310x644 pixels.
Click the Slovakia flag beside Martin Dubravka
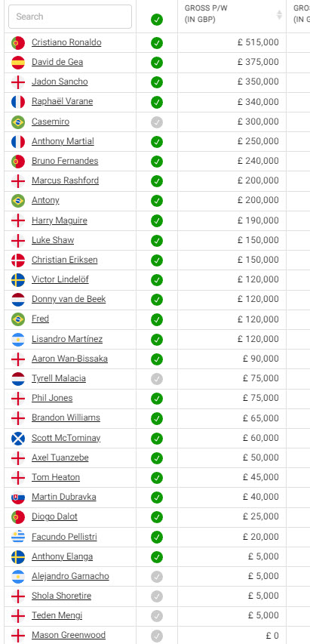pos(18,498)
